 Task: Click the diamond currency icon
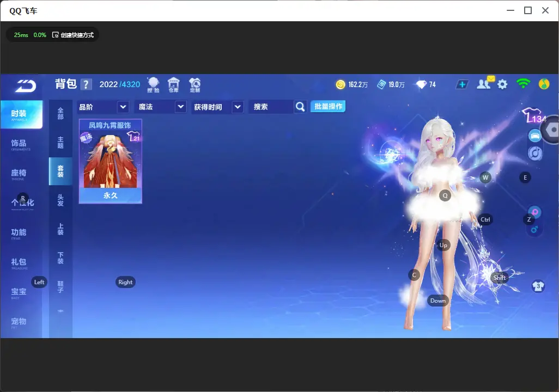(x=421, y=84)
